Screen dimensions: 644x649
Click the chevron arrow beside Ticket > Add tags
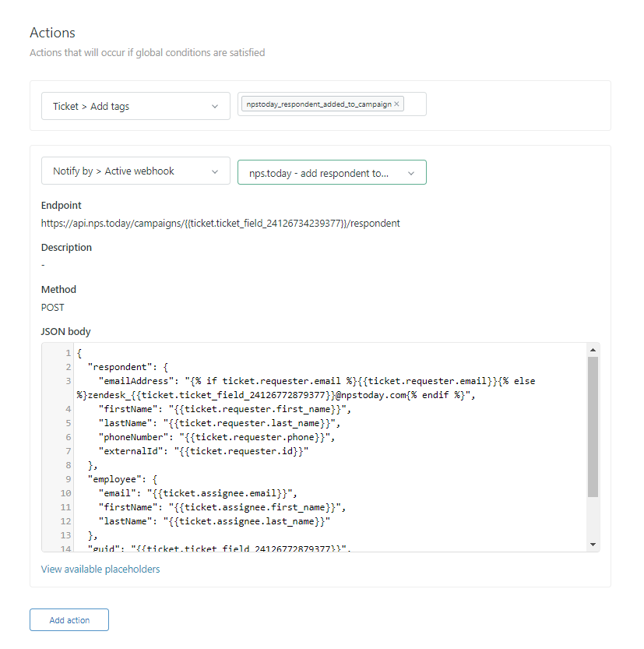[215, 107]
